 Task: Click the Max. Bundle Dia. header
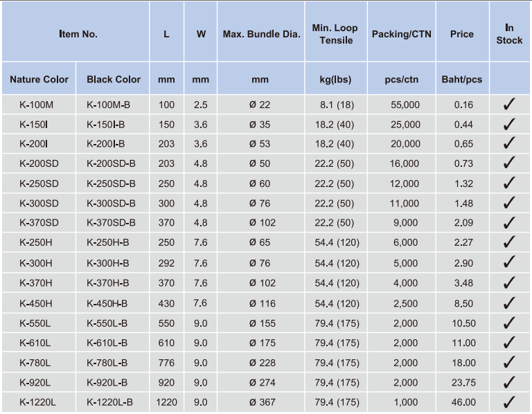click(261, 34)
